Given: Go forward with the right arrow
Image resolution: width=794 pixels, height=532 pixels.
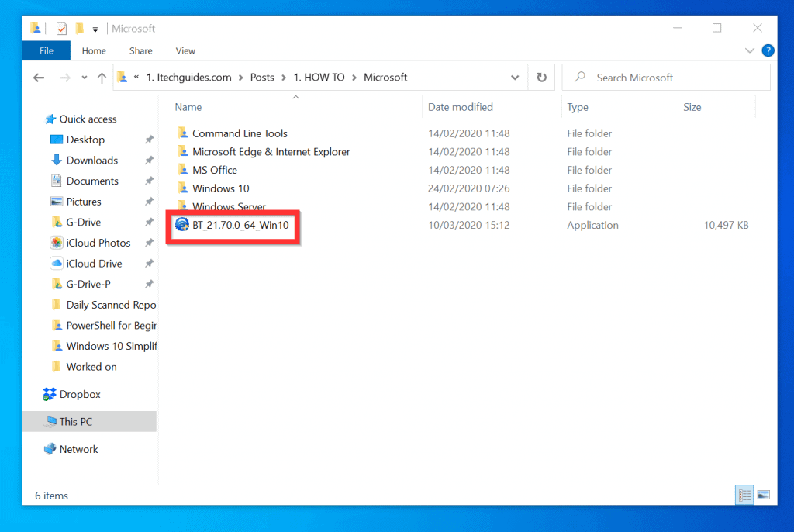Looking at the screenshot, I should pos(64,78).
